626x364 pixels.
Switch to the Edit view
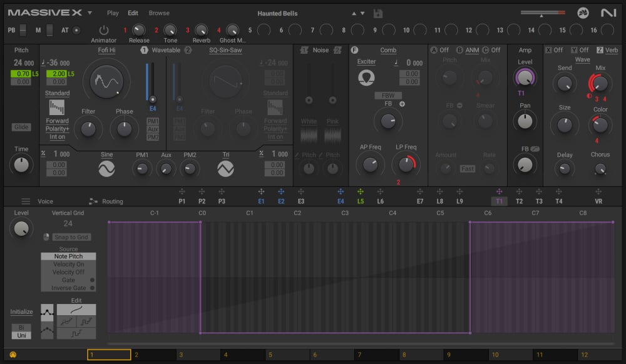coord(133,13)
